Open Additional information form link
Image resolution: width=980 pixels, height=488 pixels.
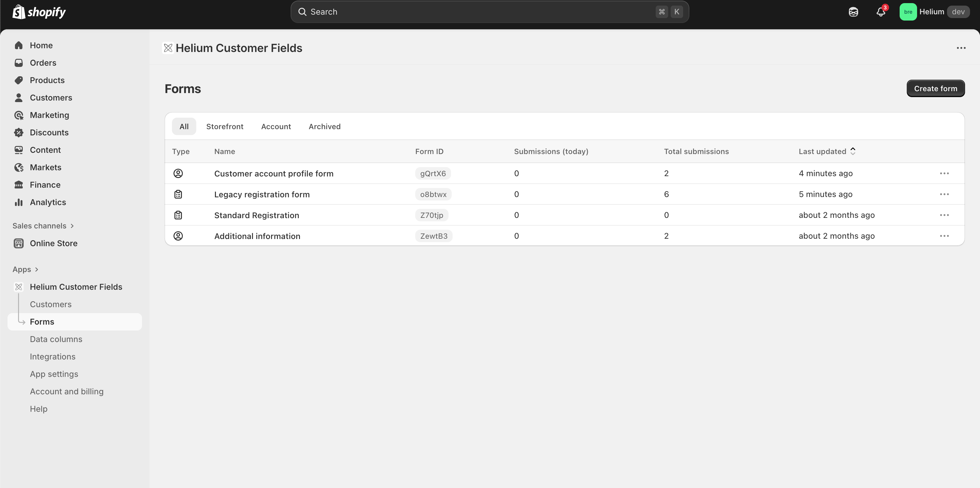[257, 236]
